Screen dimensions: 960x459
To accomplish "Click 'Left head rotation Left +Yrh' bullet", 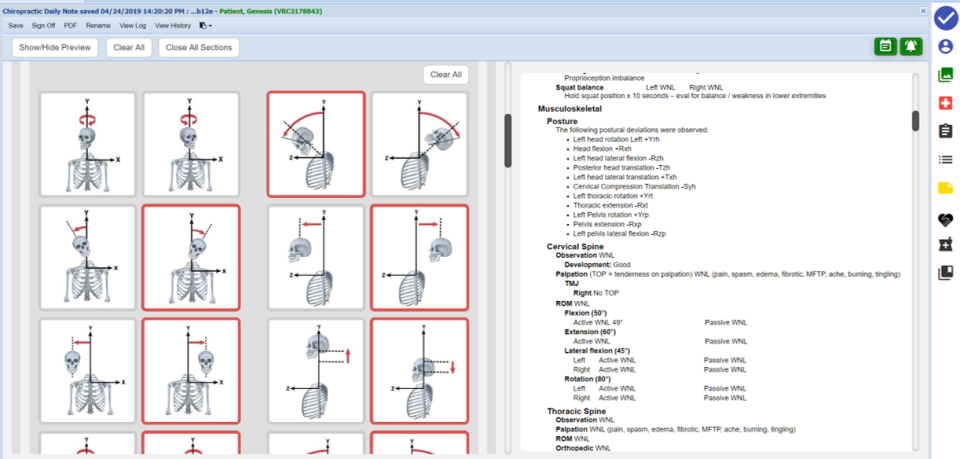I will pyautogui.click(x=617, y=139).
